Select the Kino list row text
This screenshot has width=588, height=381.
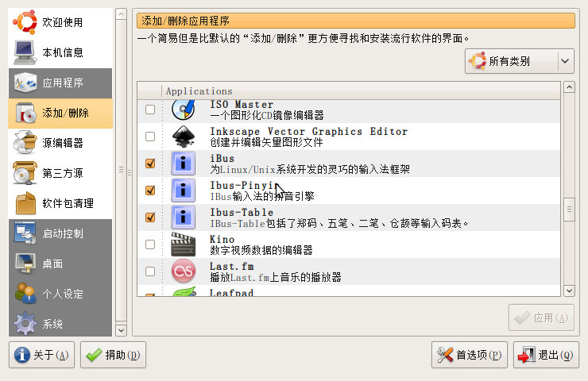[x=261, y=244]
